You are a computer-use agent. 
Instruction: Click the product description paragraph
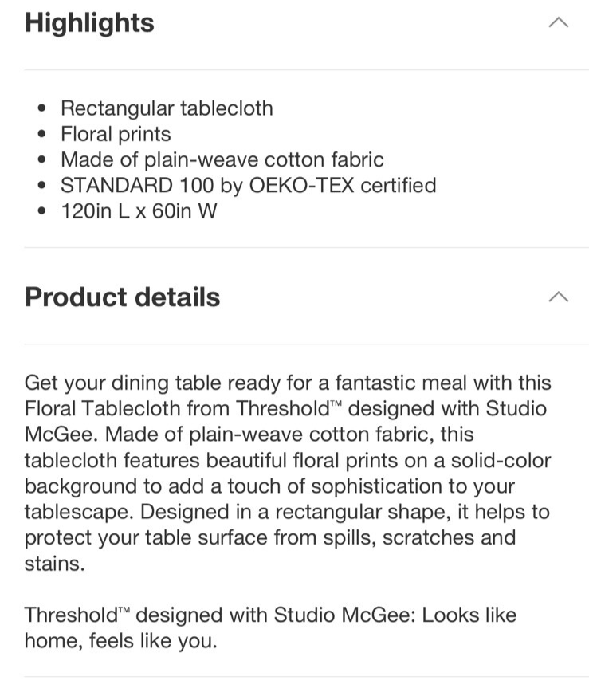tap(288, 473)
